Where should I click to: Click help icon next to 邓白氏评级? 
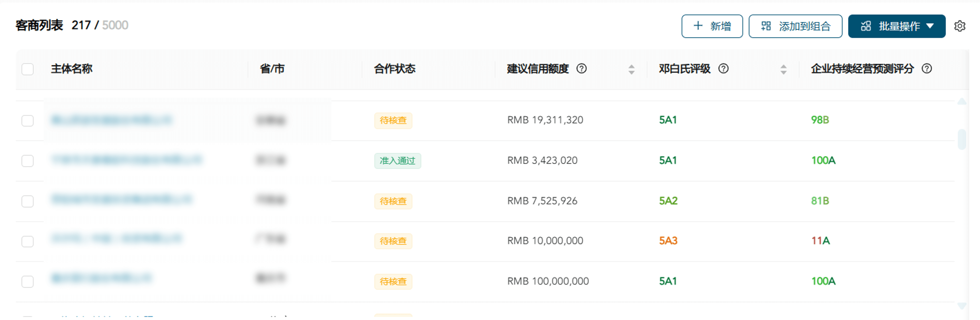coord(723,69)
